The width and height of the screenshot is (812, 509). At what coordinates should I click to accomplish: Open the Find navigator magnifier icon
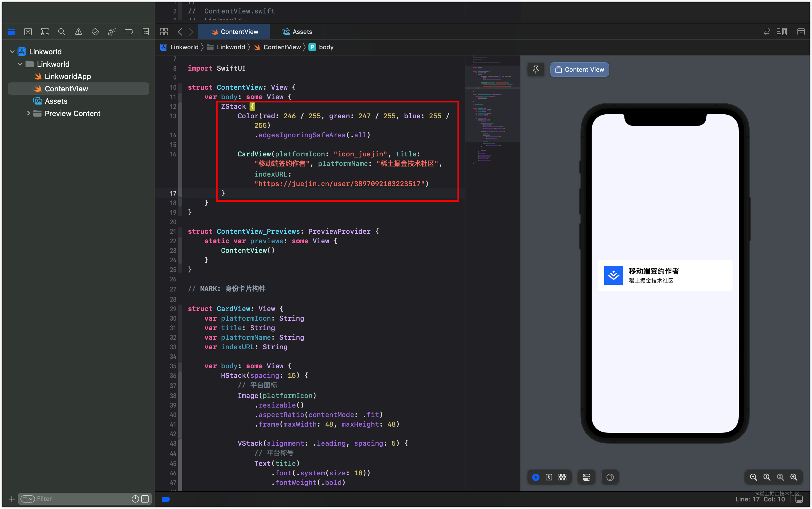click(61, 32)
